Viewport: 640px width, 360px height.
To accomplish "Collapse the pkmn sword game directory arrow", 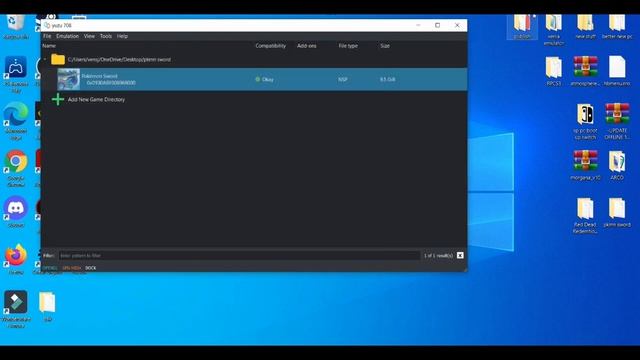I will pyautogui.click(x=45, y=60).
